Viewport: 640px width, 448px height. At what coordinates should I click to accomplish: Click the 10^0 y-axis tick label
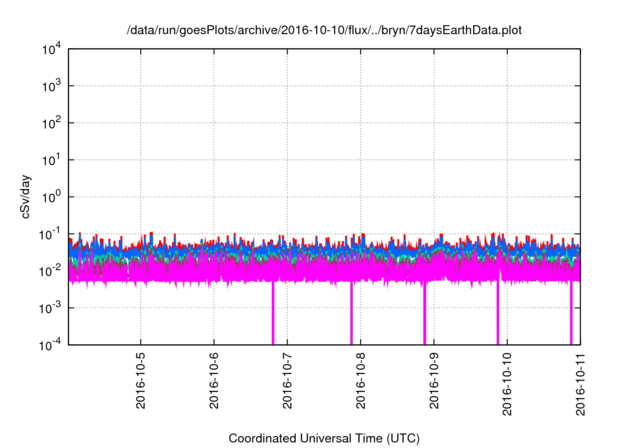tap(51, 197)
